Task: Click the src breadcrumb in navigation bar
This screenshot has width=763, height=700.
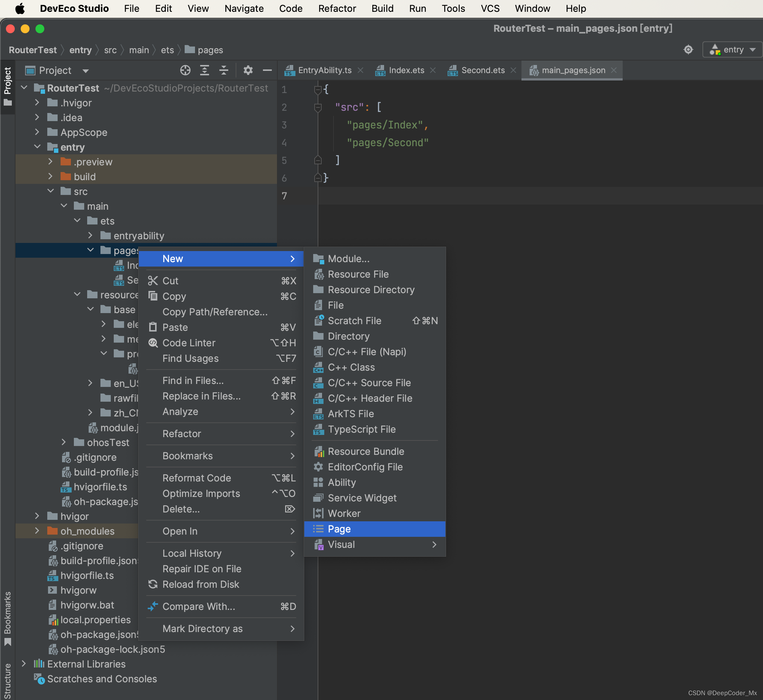Action: (110, 50)
